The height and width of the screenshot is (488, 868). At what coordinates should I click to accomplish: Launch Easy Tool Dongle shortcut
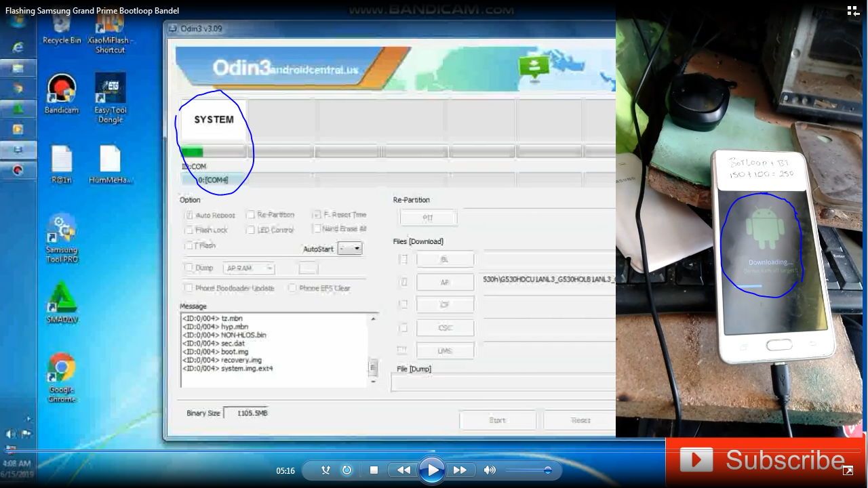click(x=110, y=98)
